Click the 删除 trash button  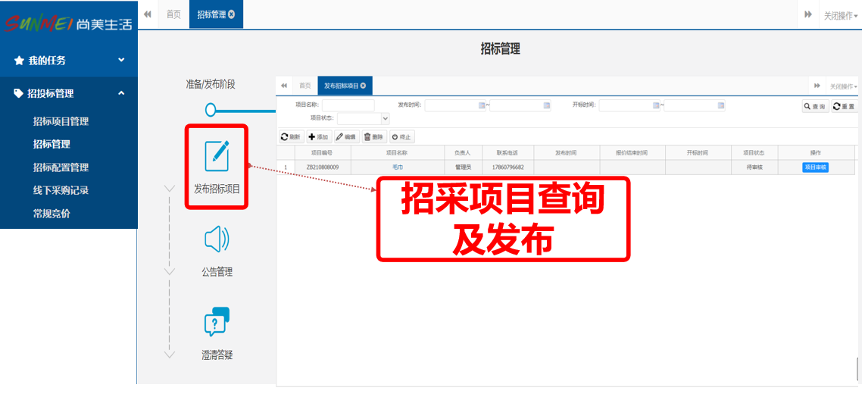pyautogui.click(x=374, y=137)
